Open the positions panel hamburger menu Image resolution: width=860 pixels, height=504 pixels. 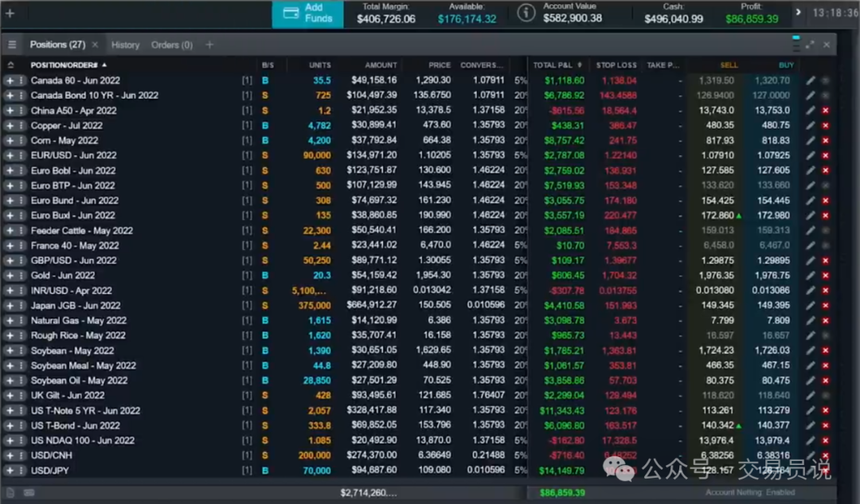[x=12, y=45]
